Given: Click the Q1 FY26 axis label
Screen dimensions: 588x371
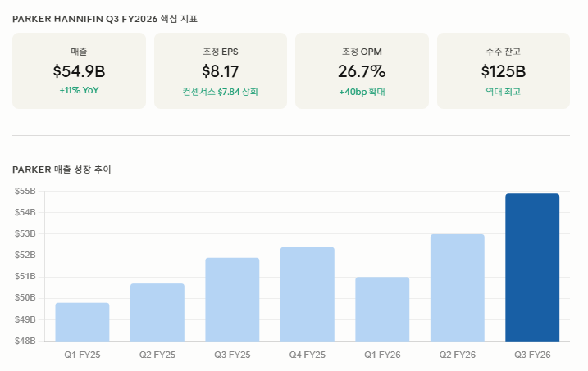Looking at the screenshot, I should pyautogui.click(x=382, y=355).
